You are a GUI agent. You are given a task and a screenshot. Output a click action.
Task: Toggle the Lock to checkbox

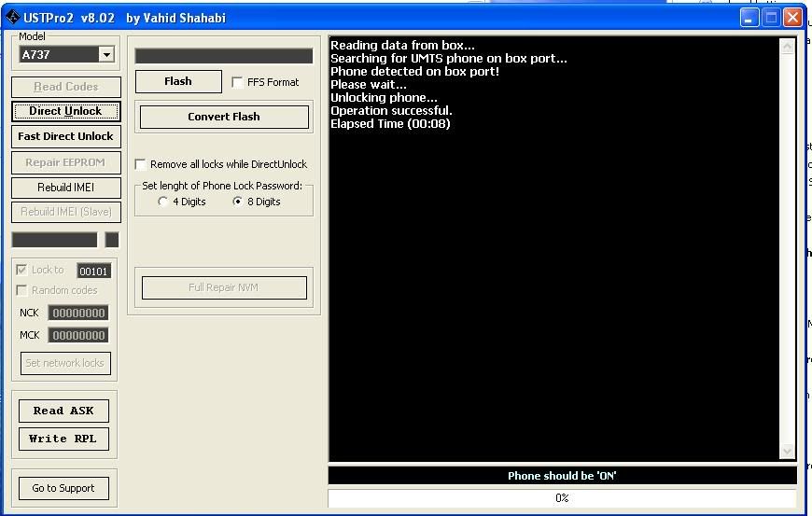(21, 270)
